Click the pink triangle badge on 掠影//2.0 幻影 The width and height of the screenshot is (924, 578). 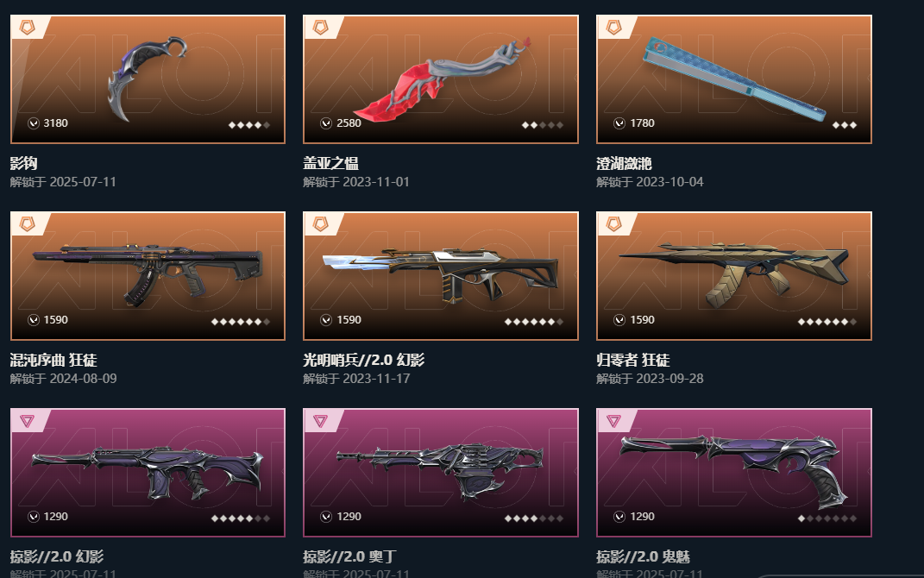[27, 421]
